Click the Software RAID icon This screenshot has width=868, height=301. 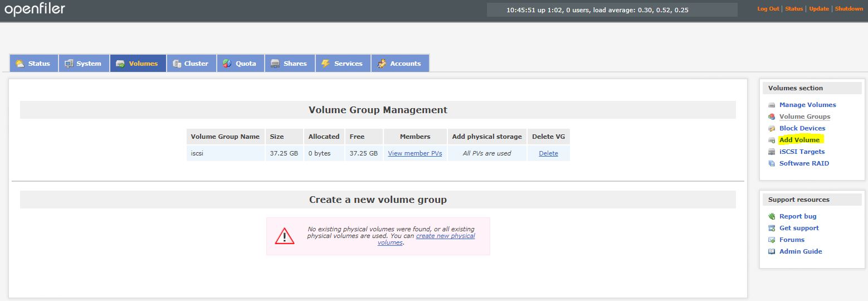pos(772,164)
